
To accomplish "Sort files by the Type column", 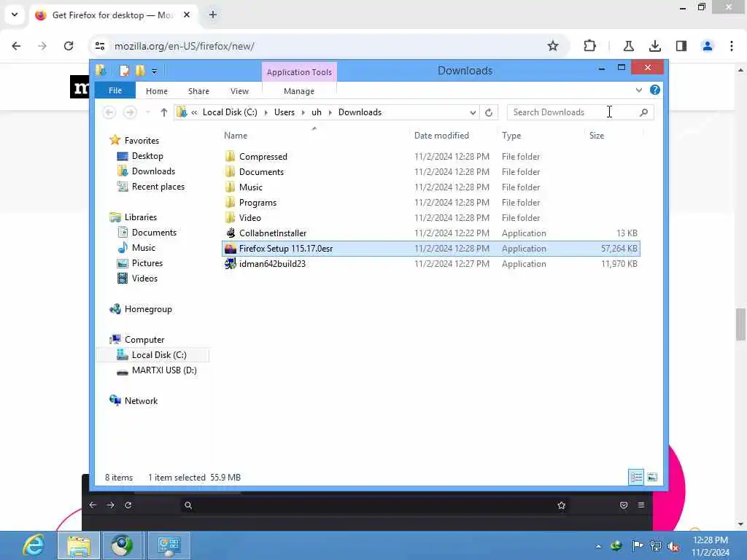I will pyautogui.click(x=511, y=136).
